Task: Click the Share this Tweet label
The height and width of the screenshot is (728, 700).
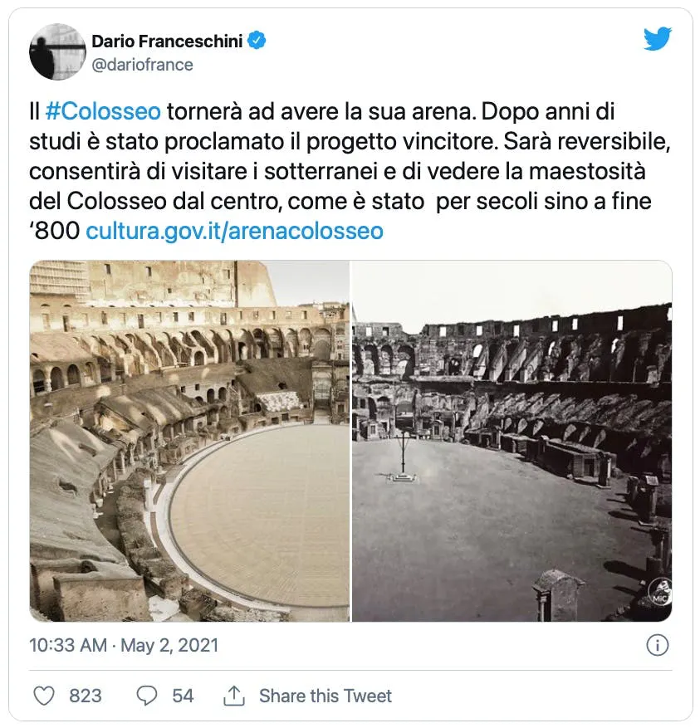Action: click(x=326, y=696)
